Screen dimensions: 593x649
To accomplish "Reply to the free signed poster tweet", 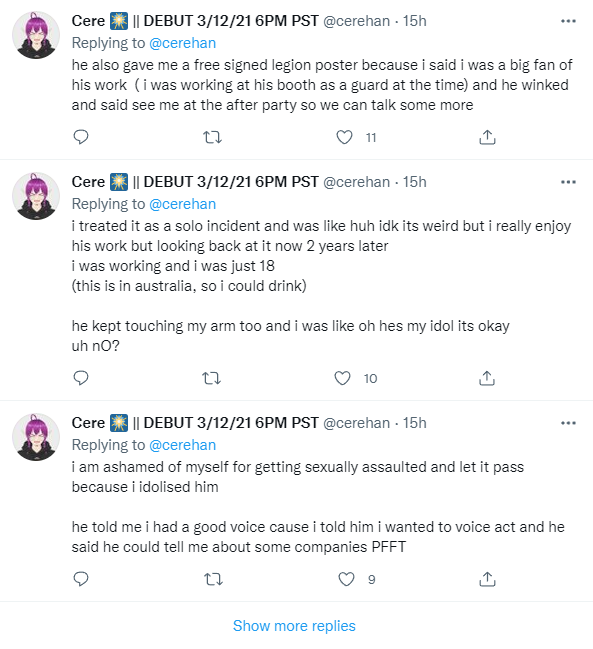I will click(x=81, y=137).
